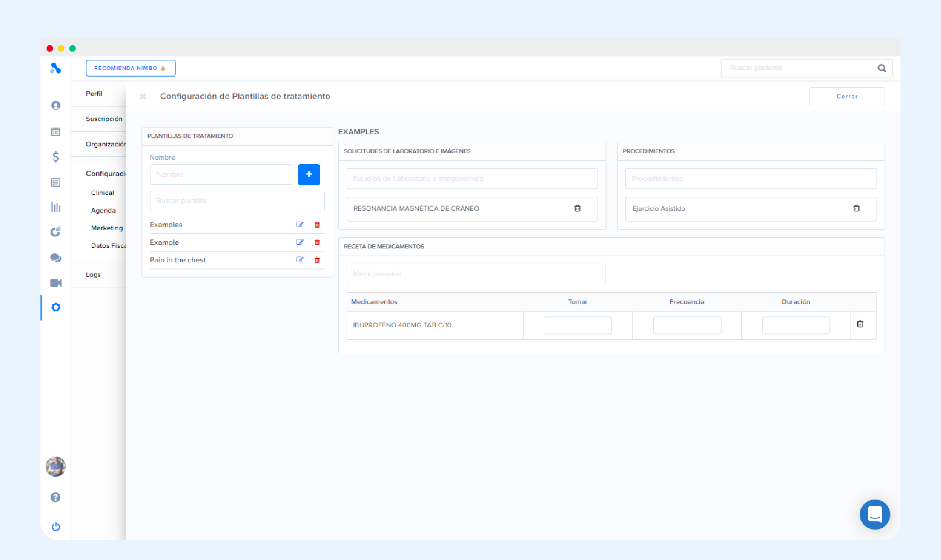The image size is (941, 560).
Task: Select the billing dollar icon in the sidebar
Action: (56, 157)
